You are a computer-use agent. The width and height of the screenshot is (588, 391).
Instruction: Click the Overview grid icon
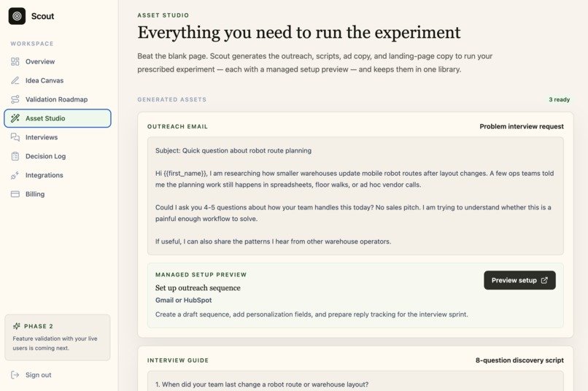pyautogui.click(x=15, y=61)
